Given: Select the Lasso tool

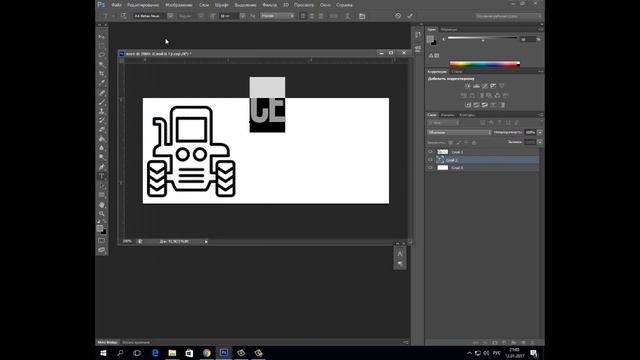Looking at the screenshot, I should pos(102,56).
